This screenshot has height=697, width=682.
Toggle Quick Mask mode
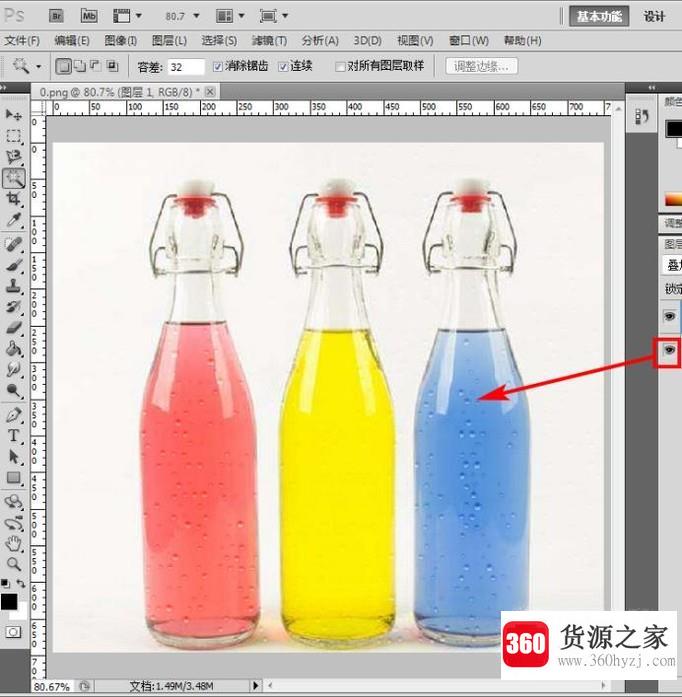(x=13, y=632)
